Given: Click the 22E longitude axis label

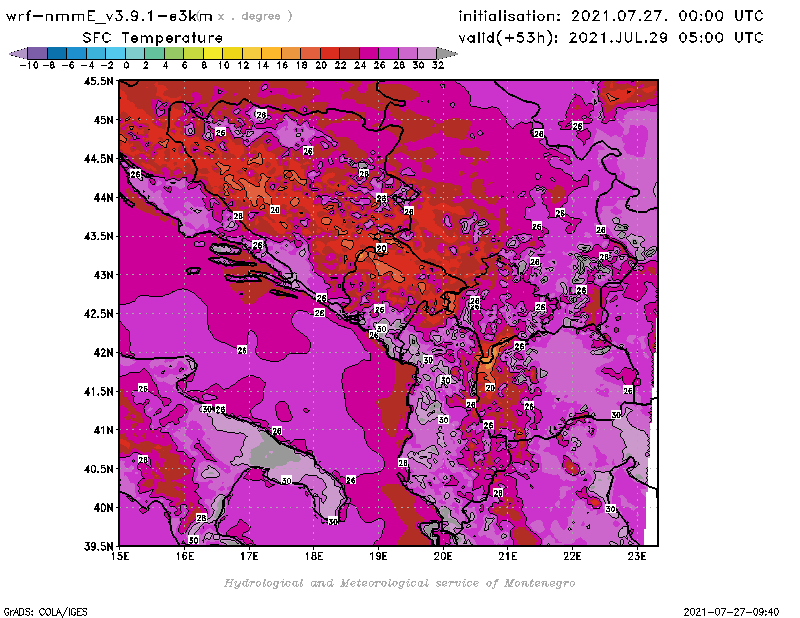Looking at the screenshot, I should click(x=572, y=556).
